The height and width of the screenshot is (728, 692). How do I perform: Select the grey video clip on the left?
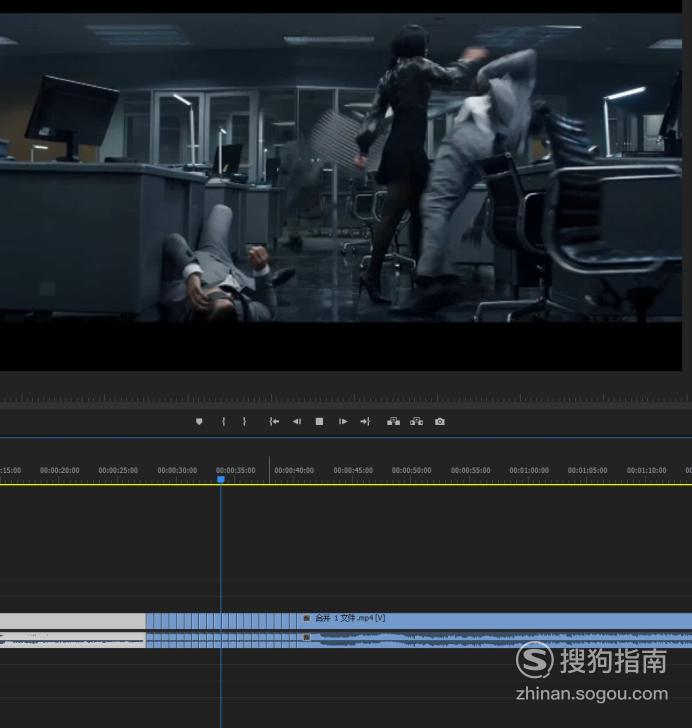pyautogui.click(x=72, y=621)
